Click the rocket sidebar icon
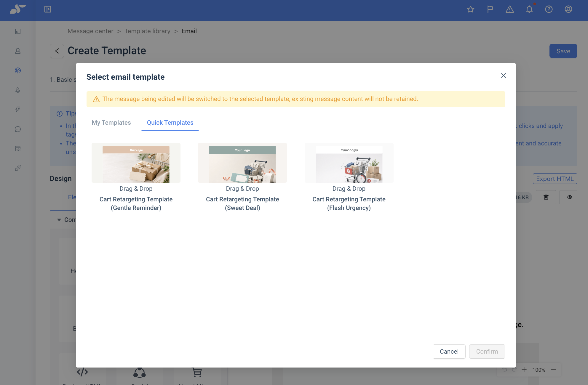This screenshot has width=588, height=385. [x=18, y=90]
